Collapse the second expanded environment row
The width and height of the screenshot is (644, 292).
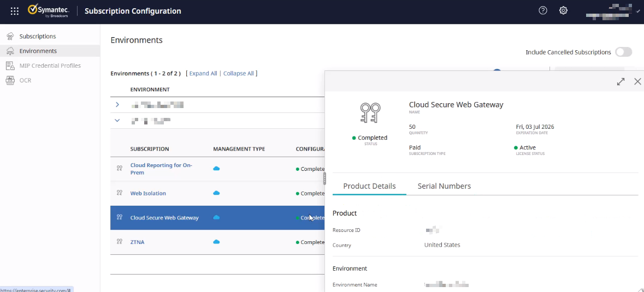pyautogui.click(x=117, y=121)
